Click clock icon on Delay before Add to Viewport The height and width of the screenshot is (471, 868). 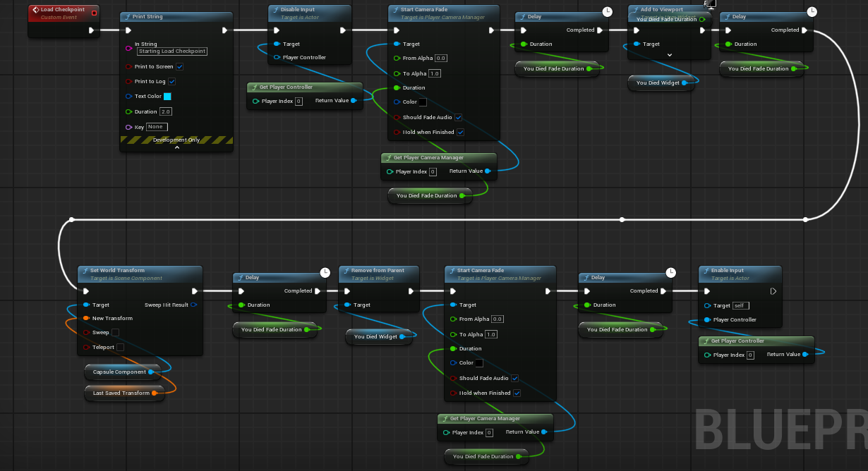pos(608,11)
